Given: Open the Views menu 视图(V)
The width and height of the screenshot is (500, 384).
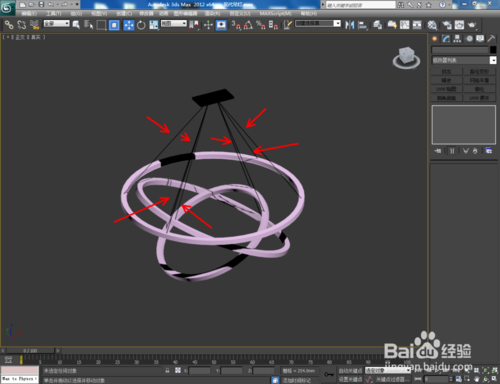Looking at the screenshot, I should (x=99, y=13).
